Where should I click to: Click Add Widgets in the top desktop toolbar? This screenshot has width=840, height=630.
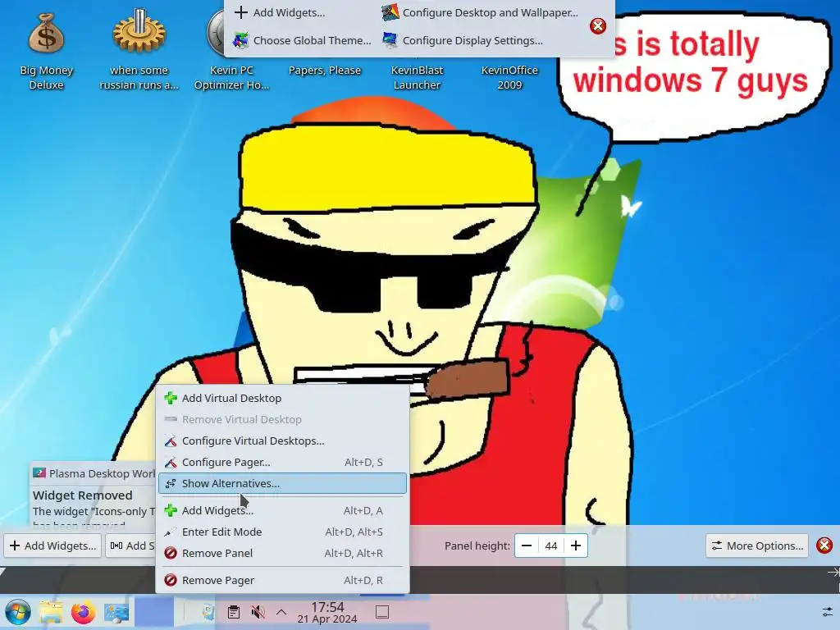pos(281,12)
